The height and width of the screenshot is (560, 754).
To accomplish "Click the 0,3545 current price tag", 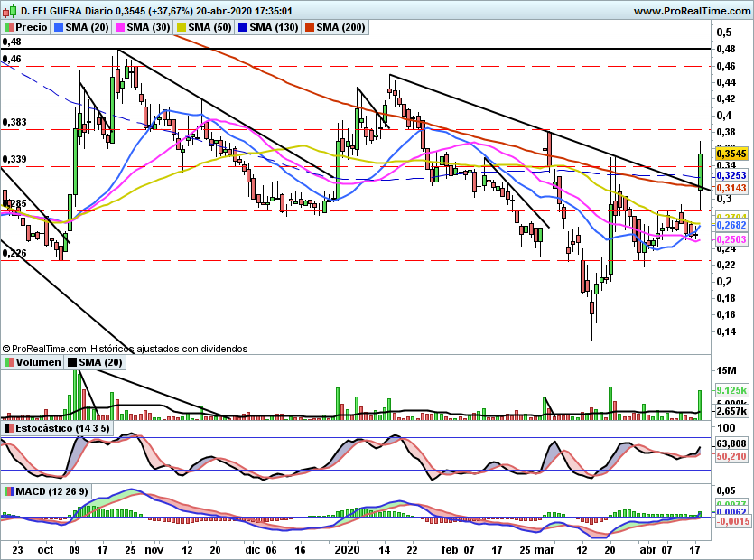I will click(731, 154).
